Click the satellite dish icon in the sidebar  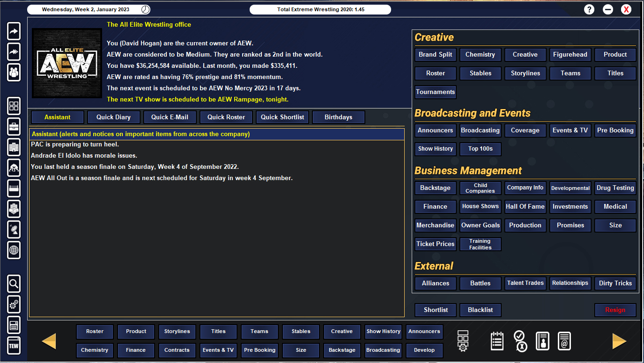point(14,230)
